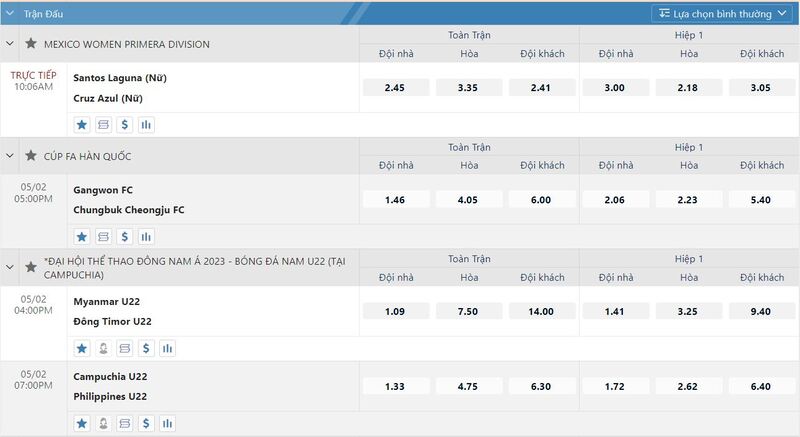Star the Cúp FA Hàn Quốc league
The height and width of the screenshot is (437, 800).
pyautogui.click(x=31, y=156)
